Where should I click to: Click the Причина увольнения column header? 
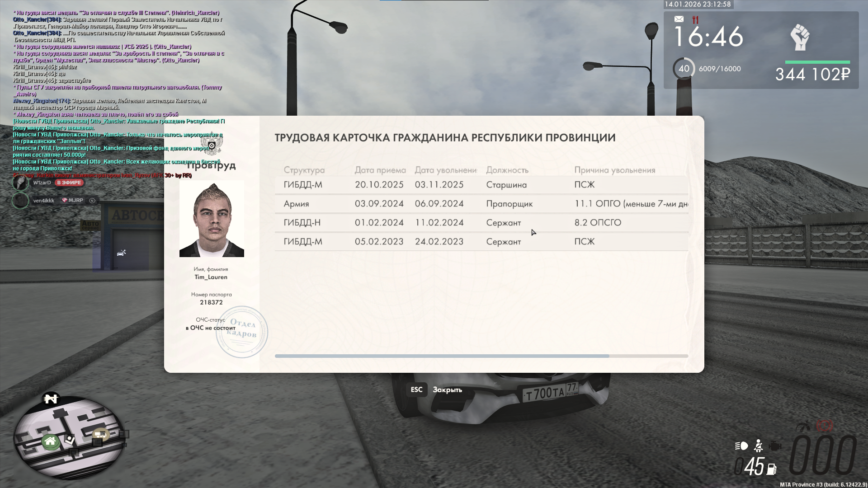point(614,170)
